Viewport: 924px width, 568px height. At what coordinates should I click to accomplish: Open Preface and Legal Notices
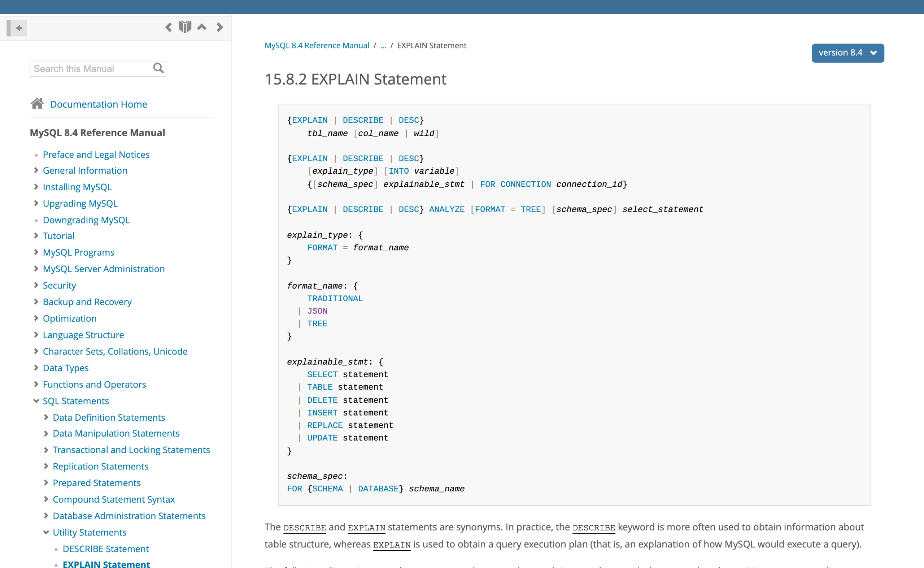pyautogui.click(x=96, y=155)
